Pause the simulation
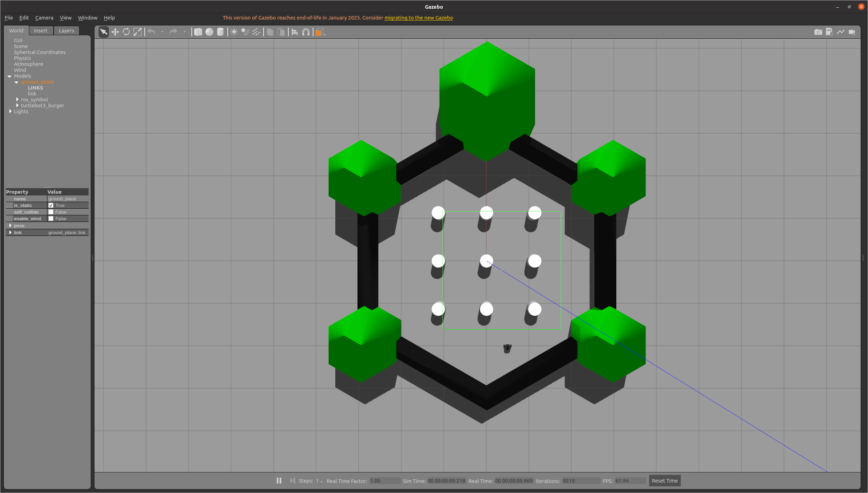 coord(279,481)
